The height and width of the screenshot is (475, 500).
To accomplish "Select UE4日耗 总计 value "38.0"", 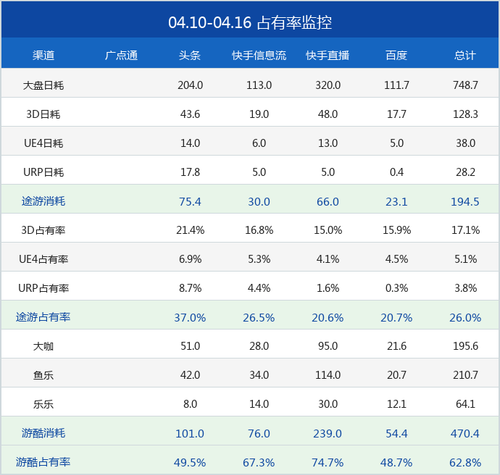I will point(465,143).
